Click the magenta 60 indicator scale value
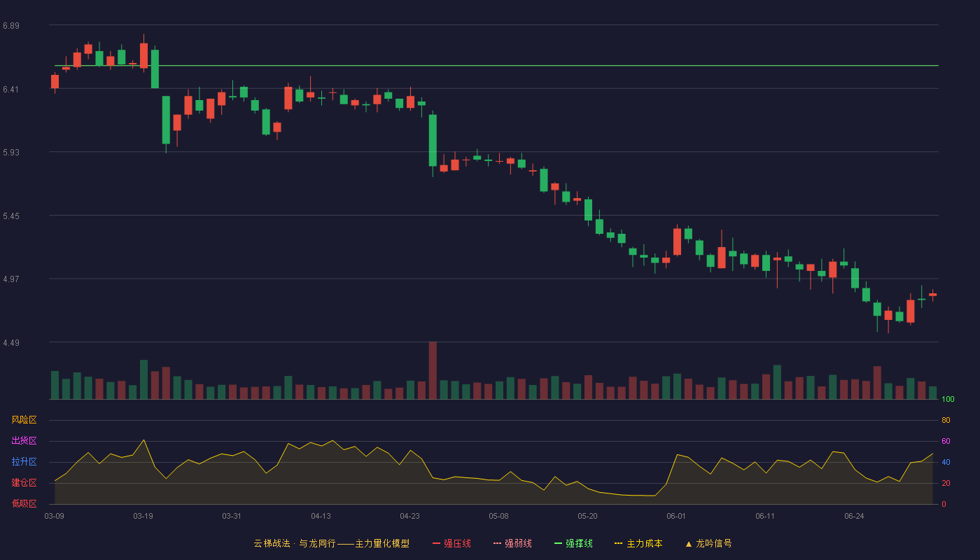The image size is (980, 560). [x=946, y=442]
